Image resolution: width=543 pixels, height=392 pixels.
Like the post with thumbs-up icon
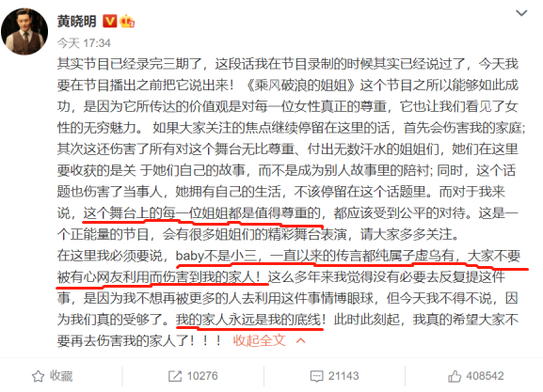click(455, 376)
